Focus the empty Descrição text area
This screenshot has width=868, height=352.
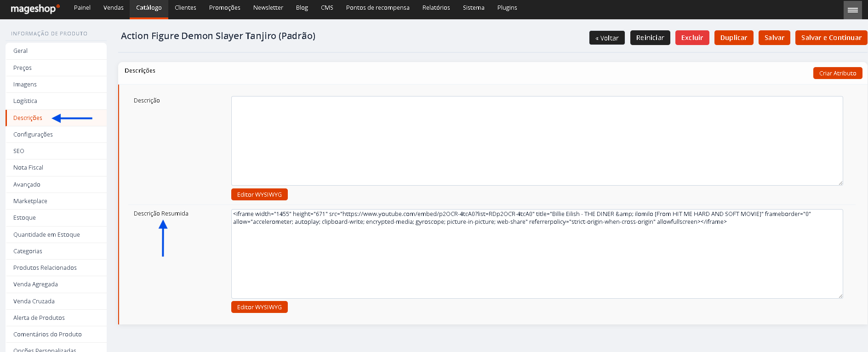[537, 141]
